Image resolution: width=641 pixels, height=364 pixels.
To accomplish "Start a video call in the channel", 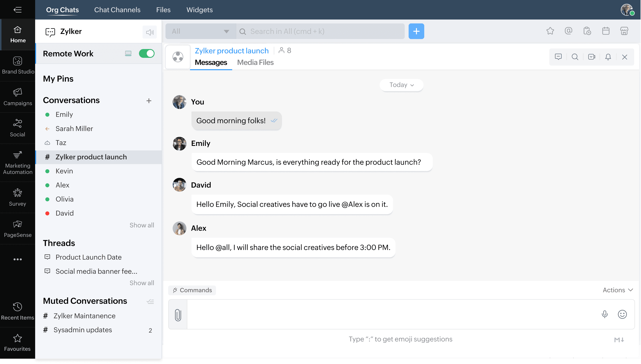I will pyautogui.click(x=592, y=57).
